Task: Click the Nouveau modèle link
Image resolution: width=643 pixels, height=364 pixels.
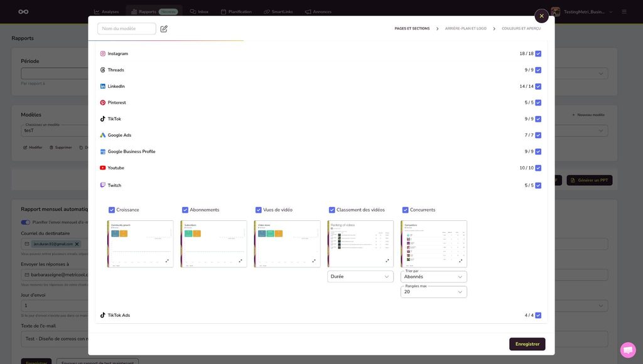Action: pyautogui.click(x=588, y=115)
